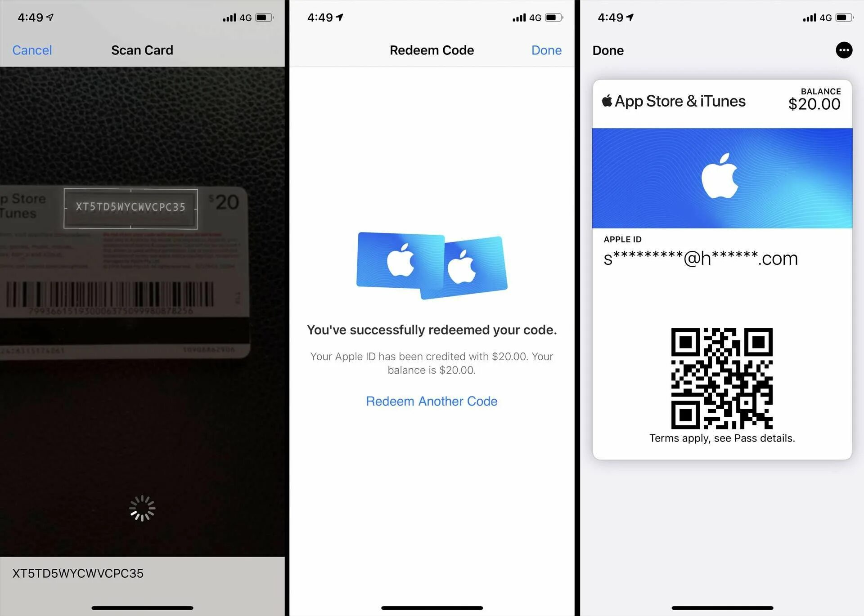Tap the more options icon top right
The width and height of the screenshot is (864, 616).
844,50
